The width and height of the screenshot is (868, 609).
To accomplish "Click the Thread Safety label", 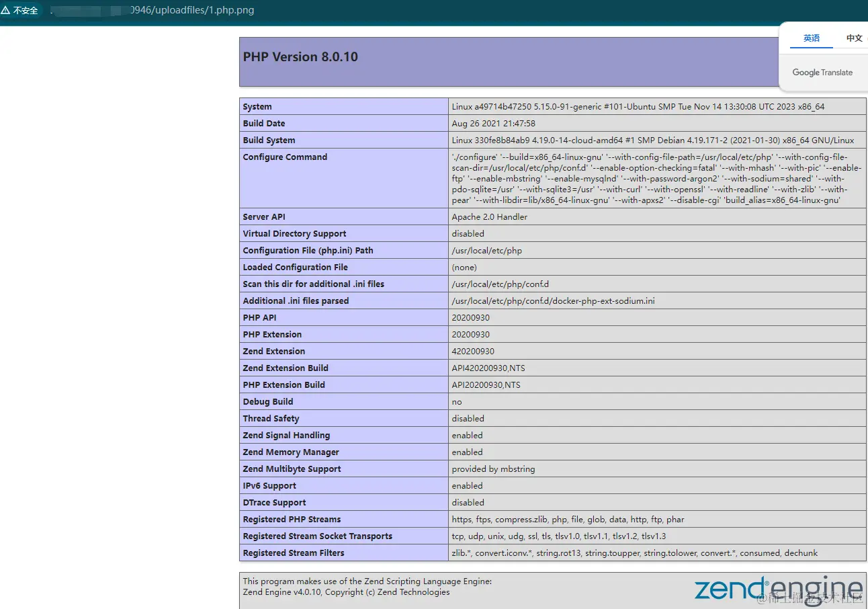I will point(271,419).
